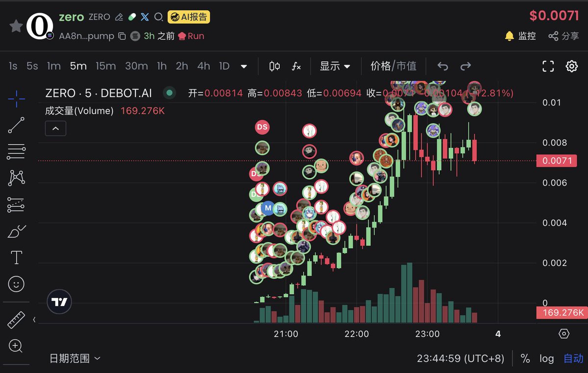This screenshot has height=373, width=588.
Task: Toggle log scale on price axis
Action: tap(546, 358)
